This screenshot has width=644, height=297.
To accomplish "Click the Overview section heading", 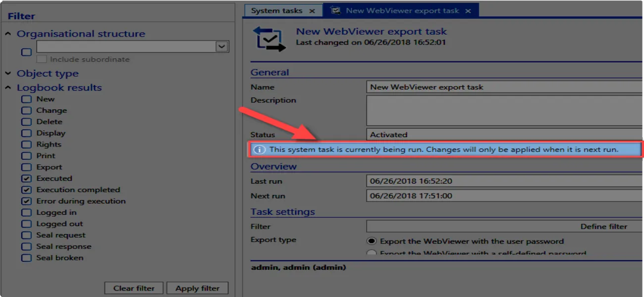I will [x=273, y=166].
